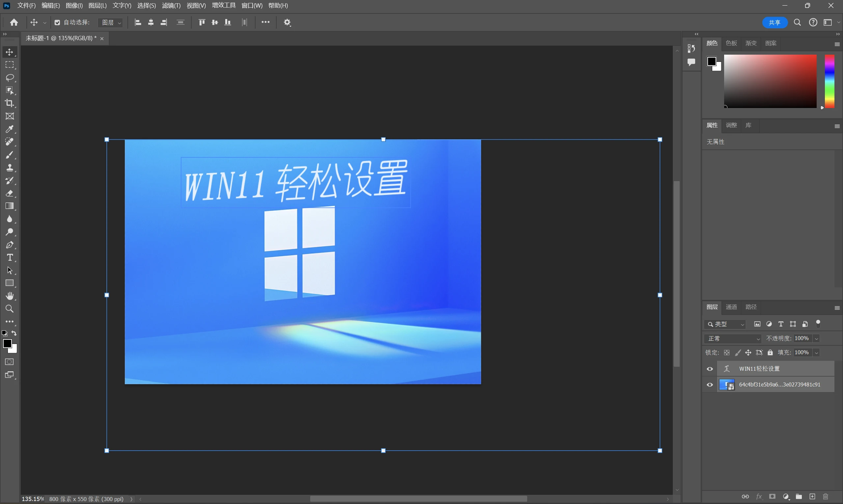Select the Gradient tool

10,206
